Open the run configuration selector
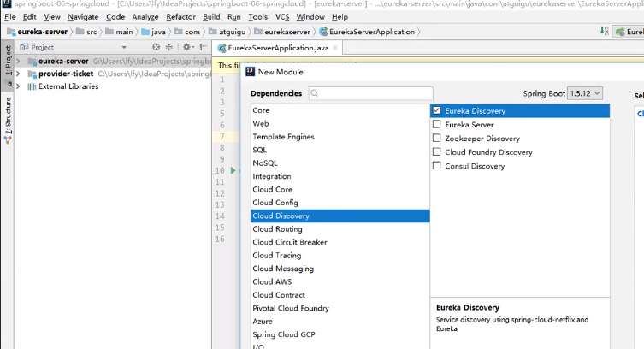Image resolution: width=644 pixels, height=349 pixels. point(629,32)
